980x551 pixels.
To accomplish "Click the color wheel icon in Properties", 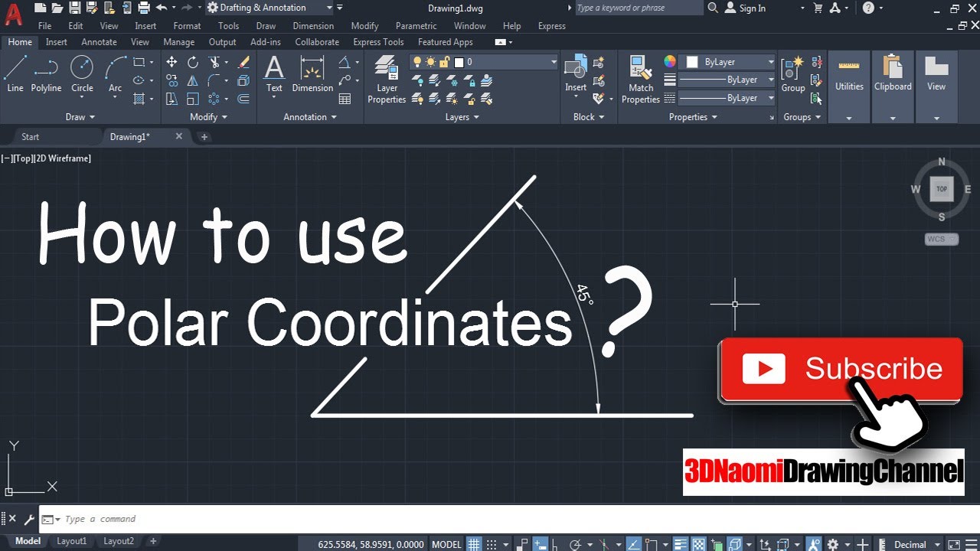I will point(670,62).
